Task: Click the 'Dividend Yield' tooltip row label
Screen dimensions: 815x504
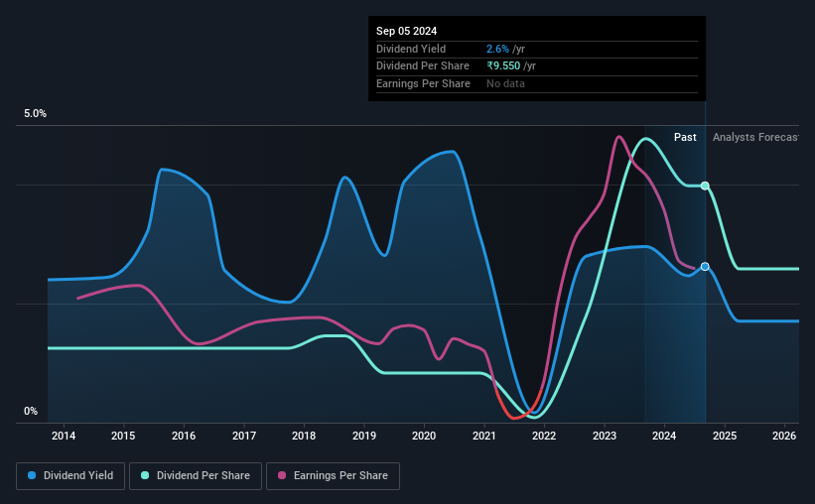Action: click(411, 49)
